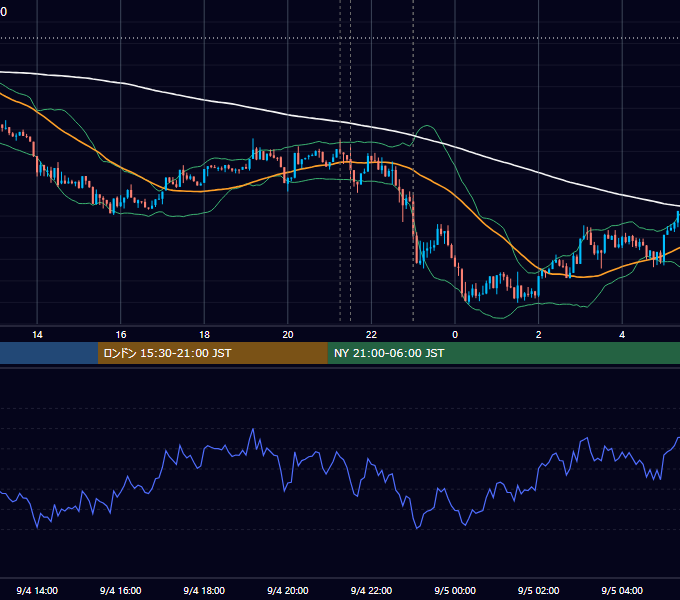The image size is (680, 600).
Task: Click the blue session bar before ロンドン
Action: pyautogui.click(x=49, y=353)
